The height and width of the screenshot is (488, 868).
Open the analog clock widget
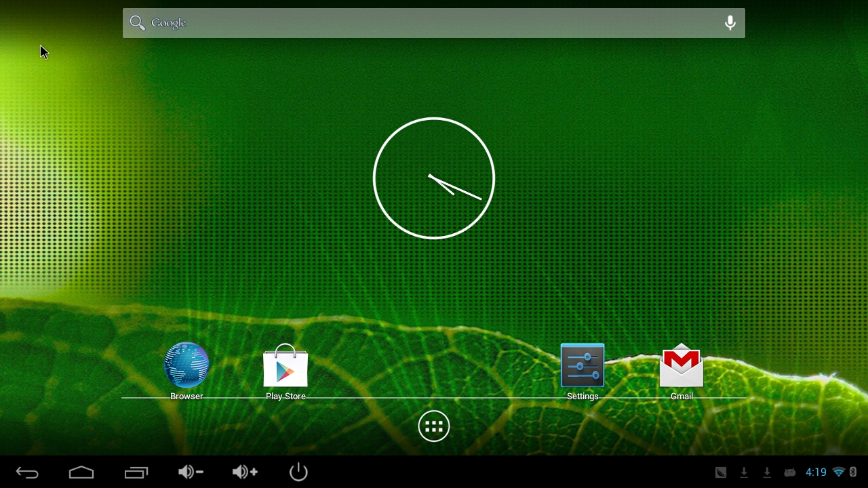434,178
